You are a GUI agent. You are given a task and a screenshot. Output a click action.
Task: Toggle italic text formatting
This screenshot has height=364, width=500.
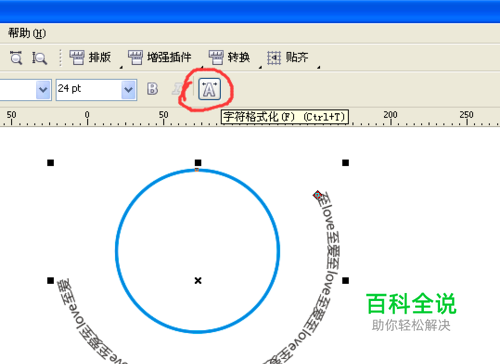[177, 89]
